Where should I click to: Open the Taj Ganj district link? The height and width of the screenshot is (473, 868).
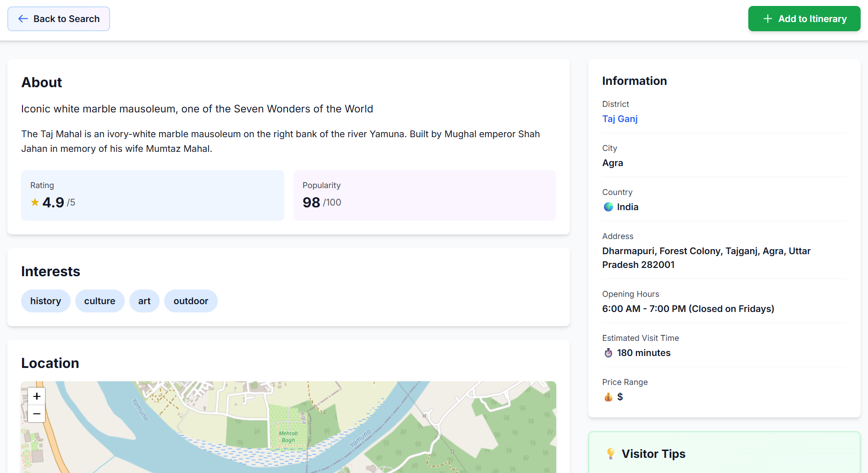pos(620,119)
